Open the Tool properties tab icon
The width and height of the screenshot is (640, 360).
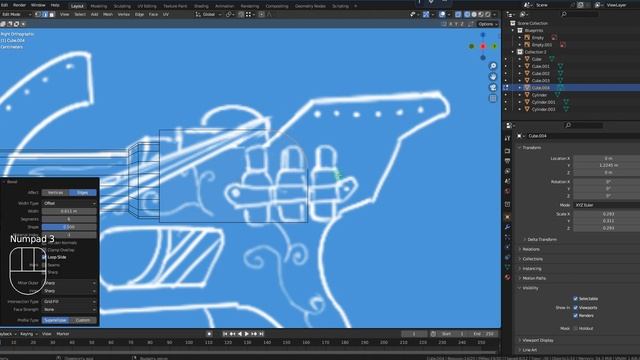click(507, 139)
